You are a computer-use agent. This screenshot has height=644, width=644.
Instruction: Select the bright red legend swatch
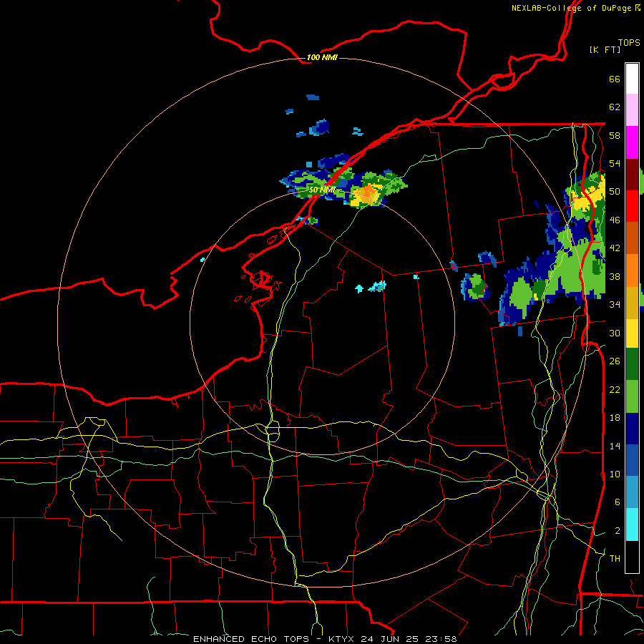pos(632,206)
